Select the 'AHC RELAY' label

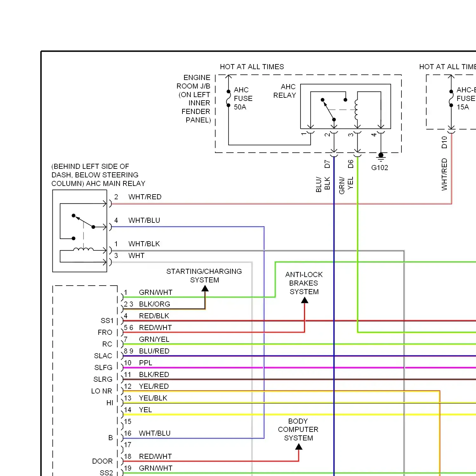(285, 91)
